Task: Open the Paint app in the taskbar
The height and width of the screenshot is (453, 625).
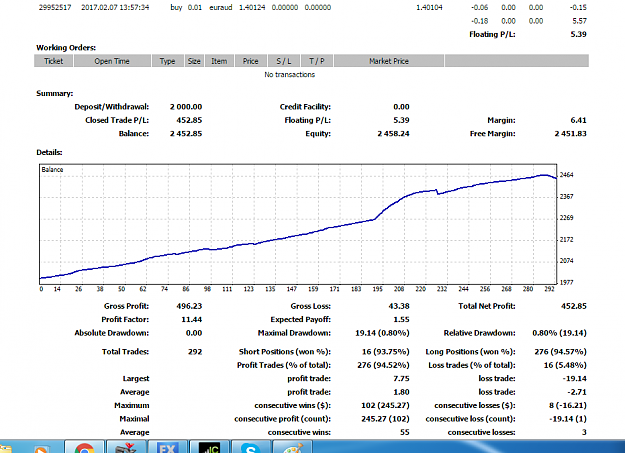Action: coord(293,447)
